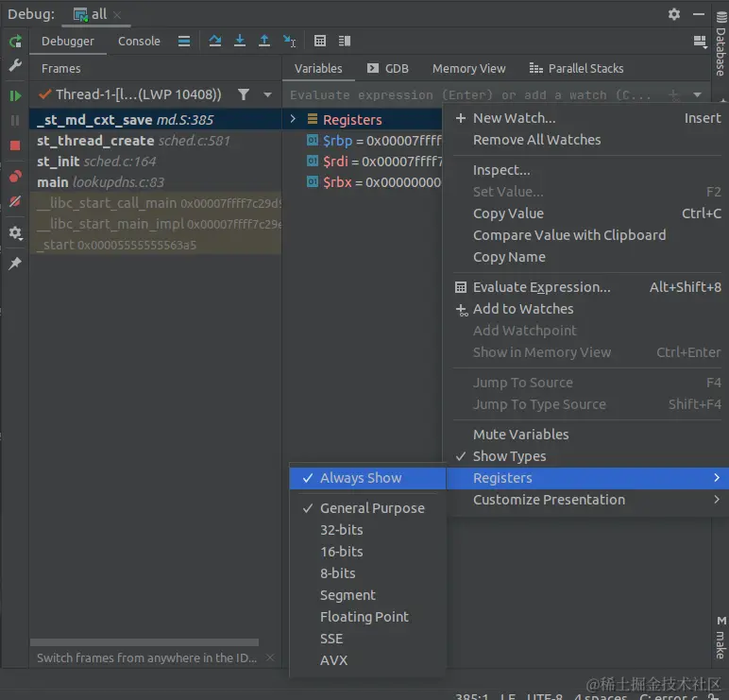Open debugger settings wrench icon
The height and width of the screenshot is (700, 729).
pos(15,65)
